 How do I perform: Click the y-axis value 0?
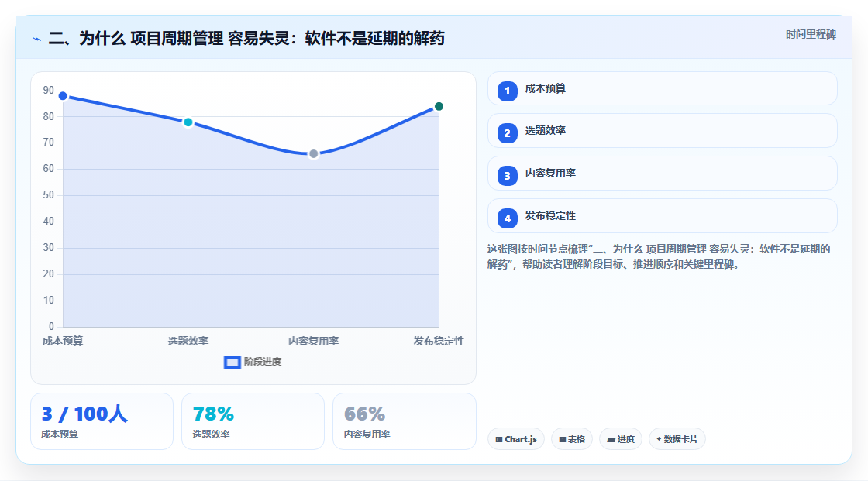pyautogui.click(x=51, y=327)
